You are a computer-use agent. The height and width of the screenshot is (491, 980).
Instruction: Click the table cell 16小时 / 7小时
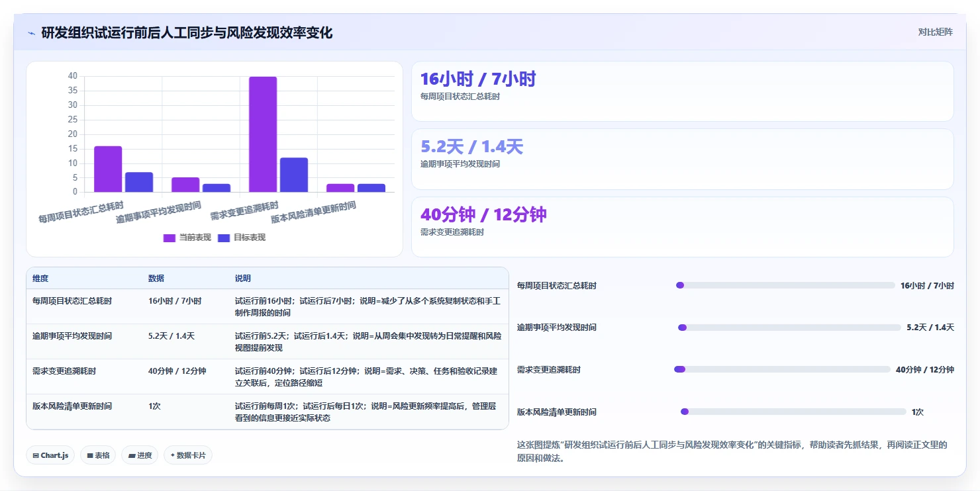(x=175, y=300)
